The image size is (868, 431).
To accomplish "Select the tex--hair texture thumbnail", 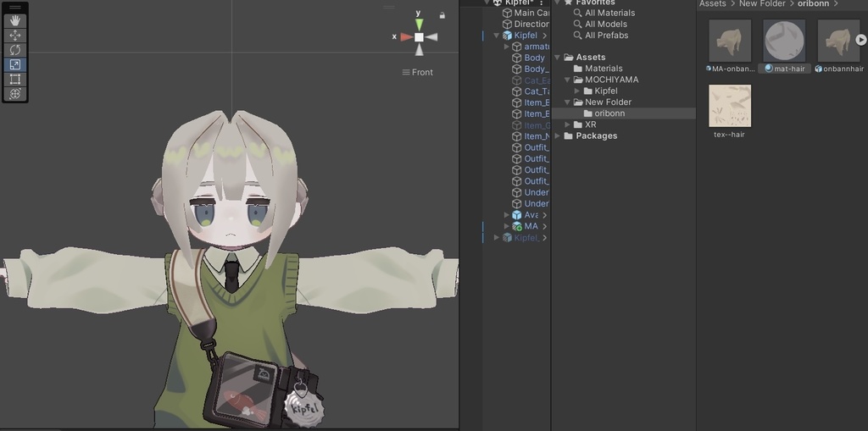I will click(x=730, y=106).
